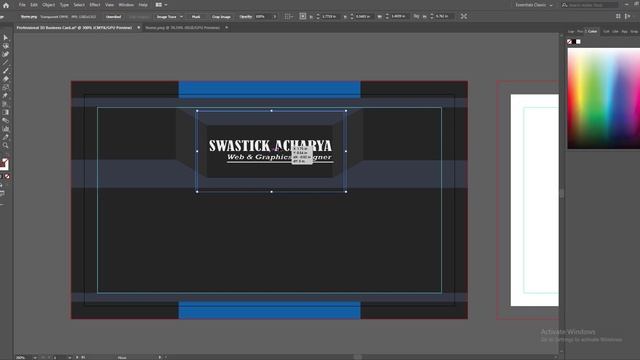The height and width of the screenshot is (360, 640).
Task: Switch to the Color panel tab
Action: (592, 31)
